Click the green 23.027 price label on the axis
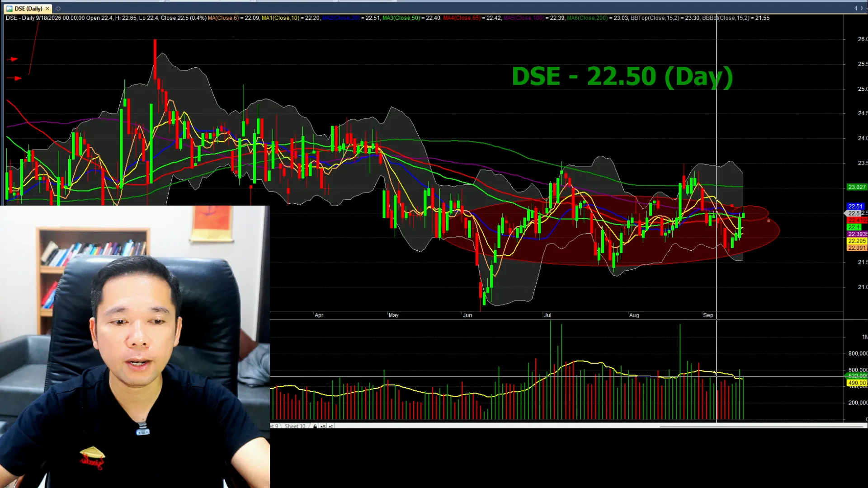868x488 pixels. [x=857, y=187]
